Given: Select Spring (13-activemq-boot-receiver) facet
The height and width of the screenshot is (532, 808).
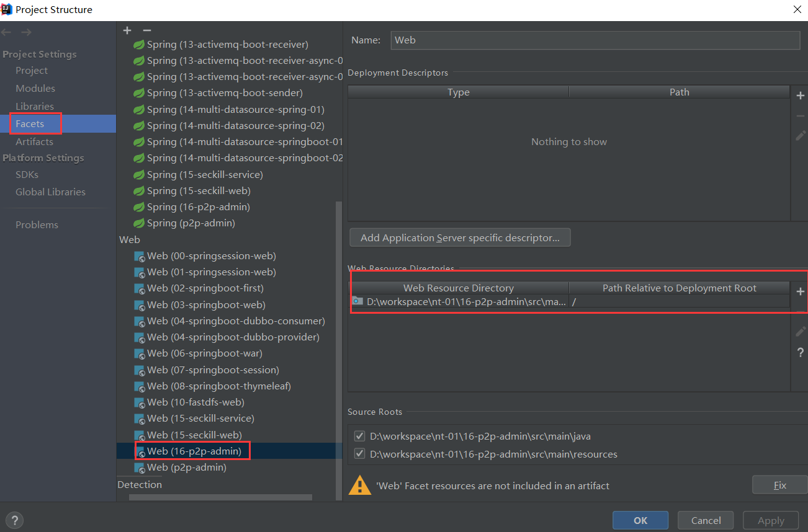Looking at the screenshot, I should [x=227, y=45].
